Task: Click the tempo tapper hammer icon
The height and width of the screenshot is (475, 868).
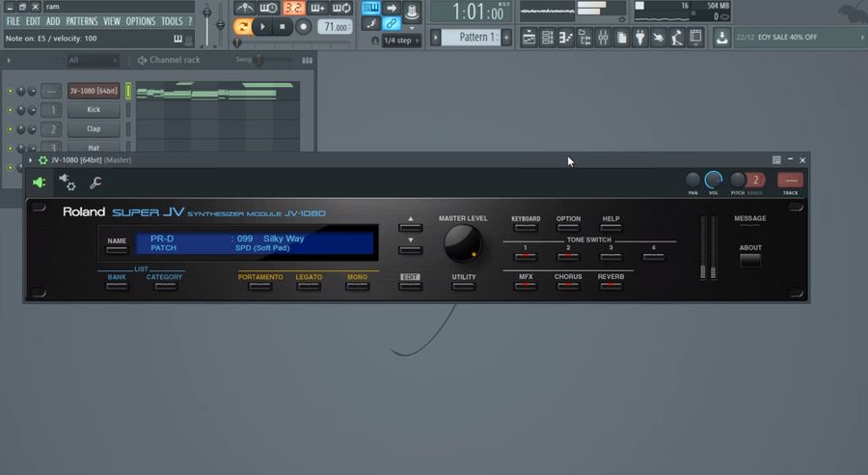Action: pyautogui.click(x=677, y=37)
